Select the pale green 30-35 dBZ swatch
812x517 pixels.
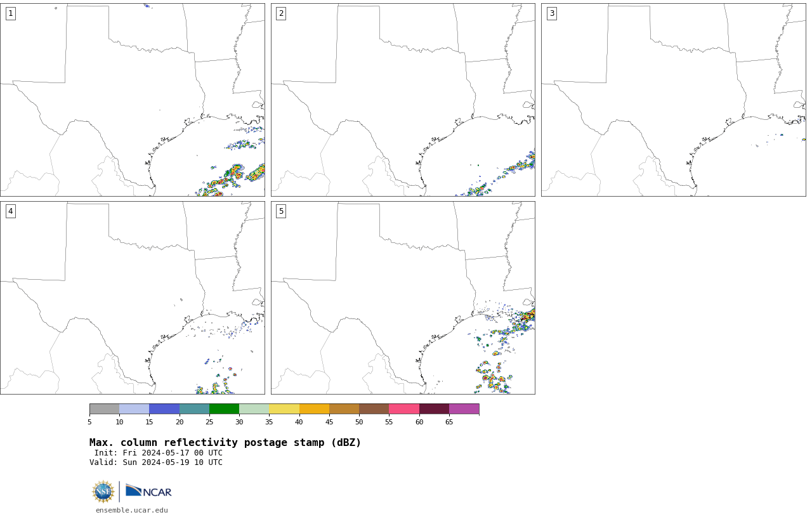pos(254,409)
